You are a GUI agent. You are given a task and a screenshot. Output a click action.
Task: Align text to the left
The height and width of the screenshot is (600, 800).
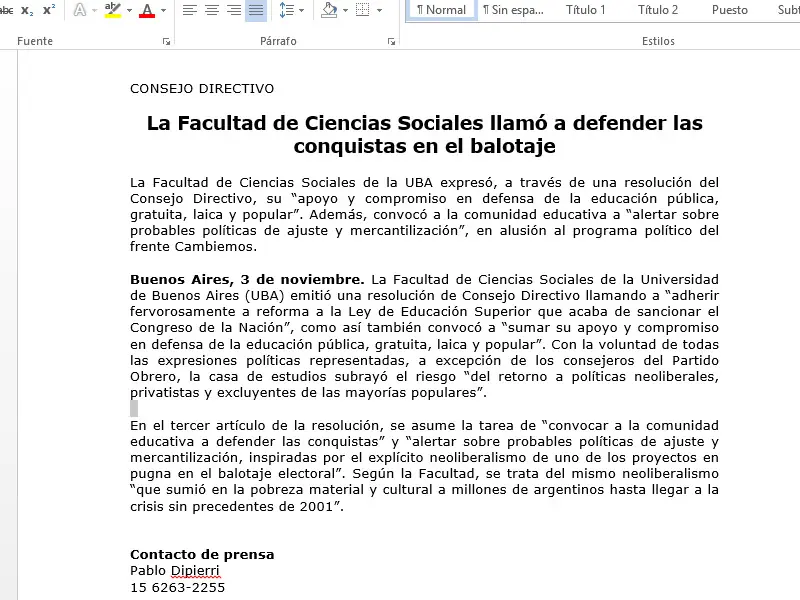point(190,10)
